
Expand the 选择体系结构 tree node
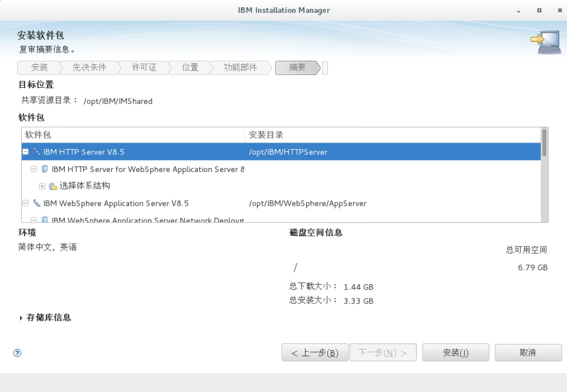(x=42, y=186)
